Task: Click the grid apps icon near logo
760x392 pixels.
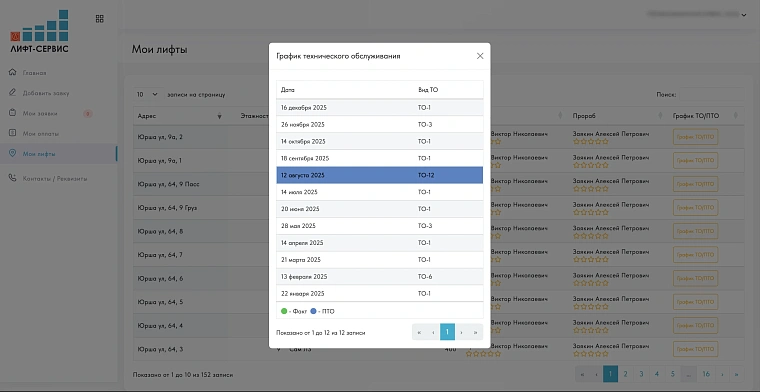Action: point(99,19)
